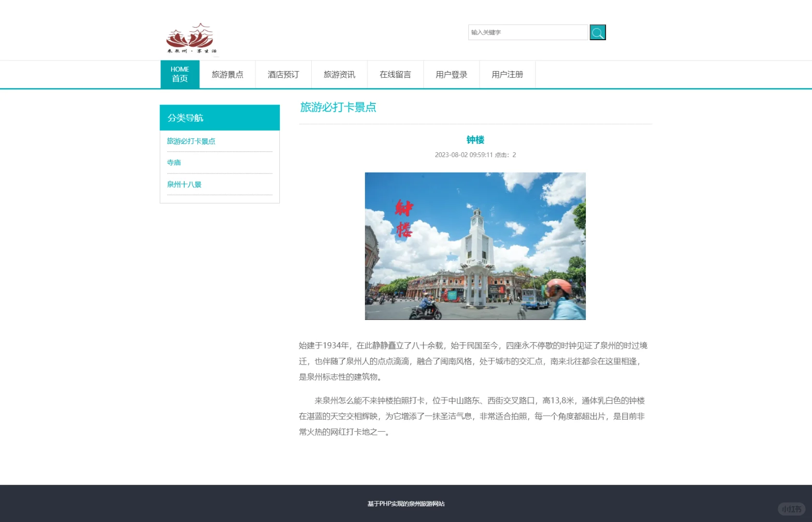
Task: Open the 在线留言 page
Action: pyautogui.click(x=395, y=74)
